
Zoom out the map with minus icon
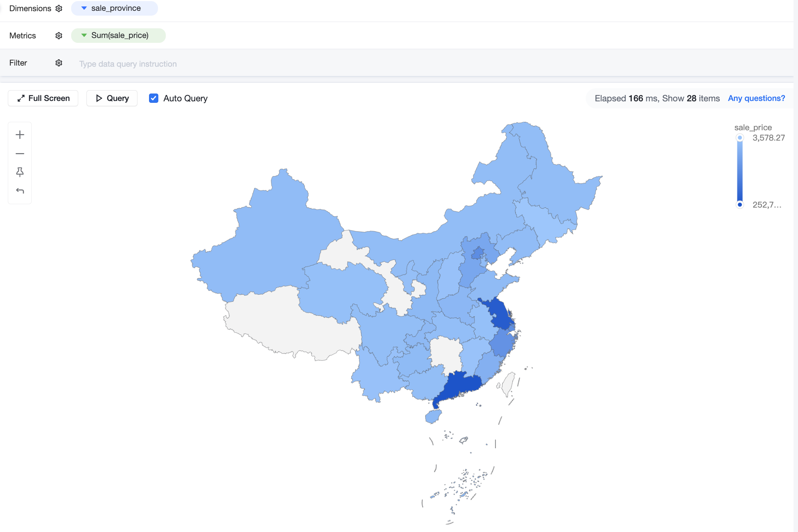20,153
